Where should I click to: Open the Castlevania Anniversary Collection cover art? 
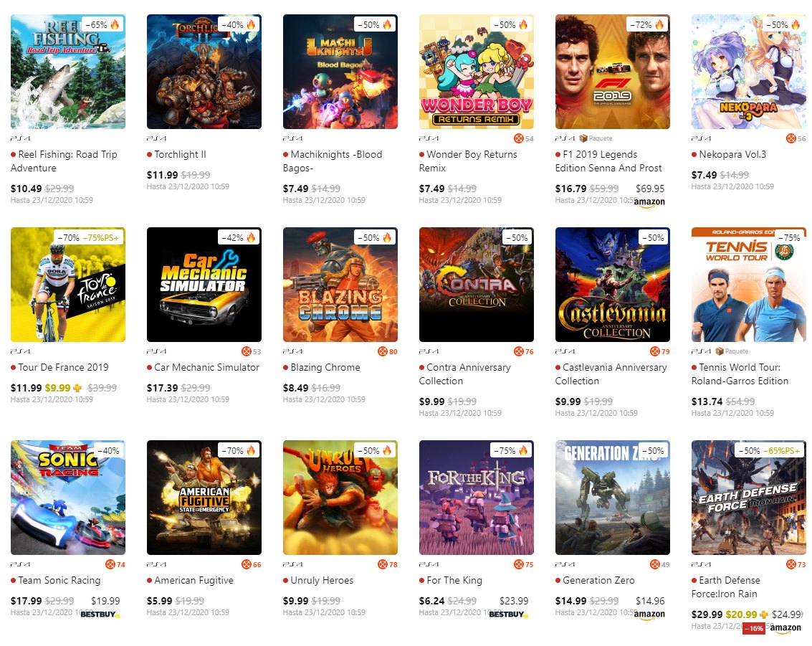click(613, 285)
